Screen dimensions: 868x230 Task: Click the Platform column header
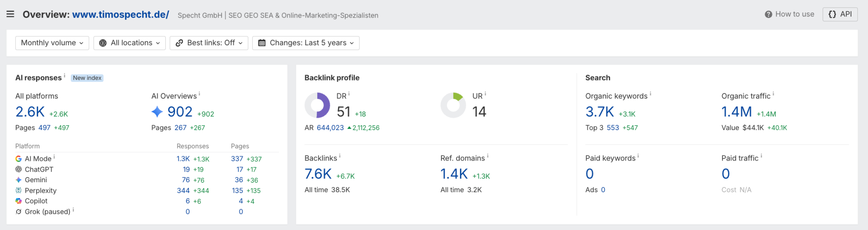pyautogui.click(x=27, y=146)
